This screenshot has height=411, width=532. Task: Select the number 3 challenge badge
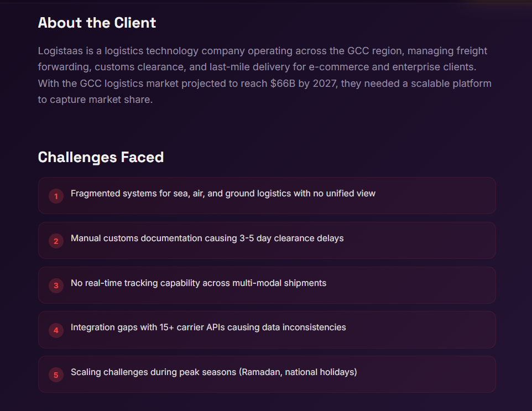click(56, 285)
